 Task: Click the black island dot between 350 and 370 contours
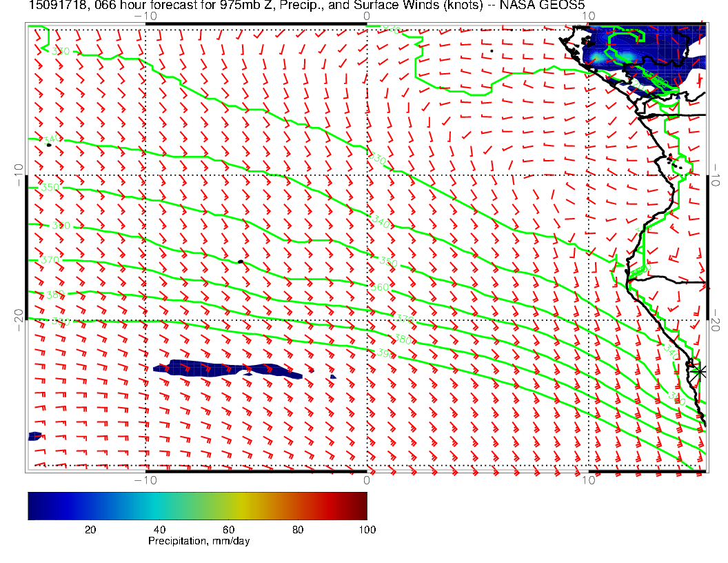click(x=240, y=261)
